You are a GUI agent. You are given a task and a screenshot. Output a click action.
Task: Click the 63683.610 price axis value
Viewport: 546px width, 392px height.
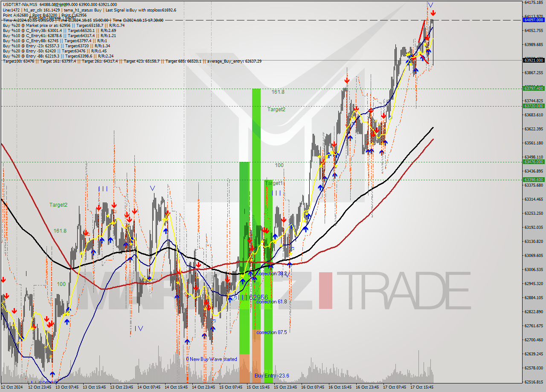[x=534, y=115]
